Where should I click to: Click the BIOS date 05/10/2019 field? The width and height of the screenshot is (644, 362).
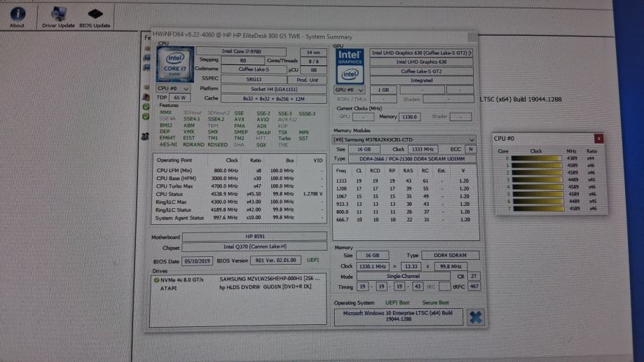pos(197,261)
